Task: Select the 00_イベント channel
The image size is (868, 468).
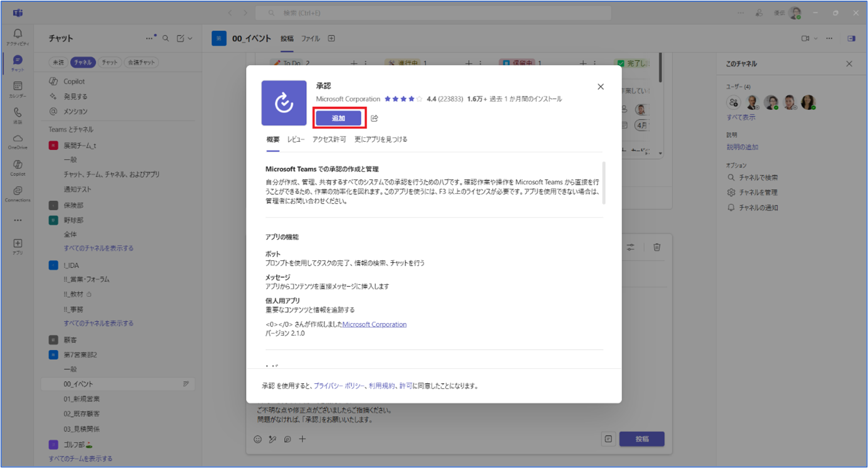Action: pos(118,384)
